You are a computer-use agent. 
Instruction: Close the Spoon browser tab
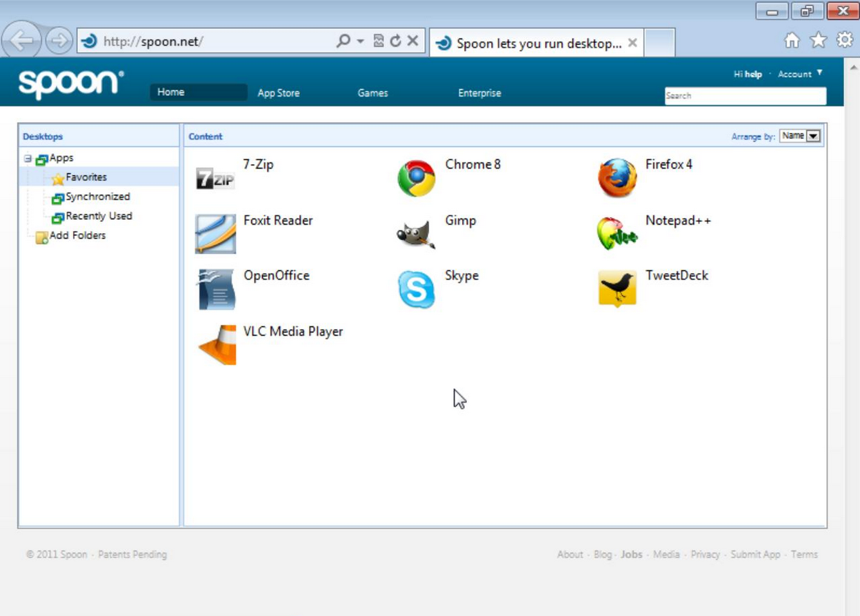[x=632, y=43]
